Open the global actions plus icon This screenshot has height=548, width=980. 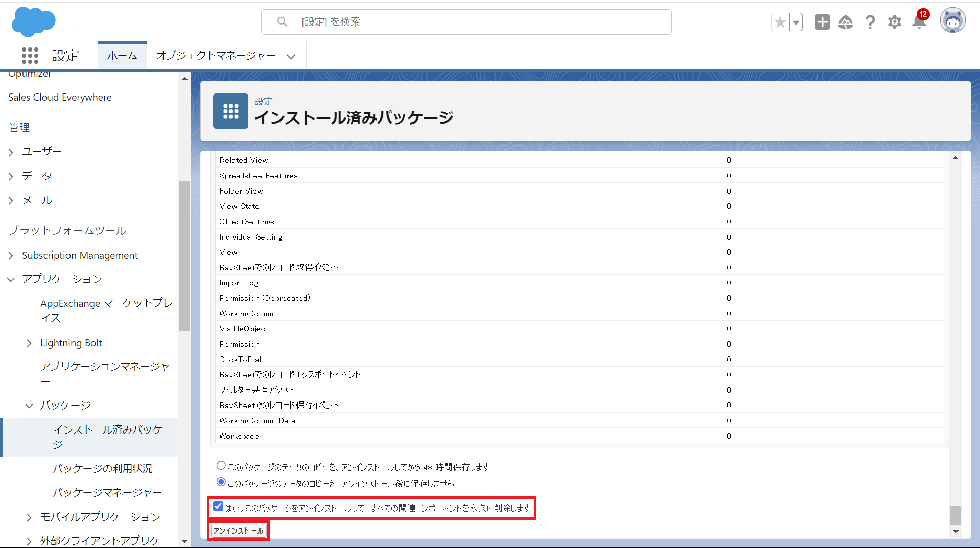[x=822, y=22]
